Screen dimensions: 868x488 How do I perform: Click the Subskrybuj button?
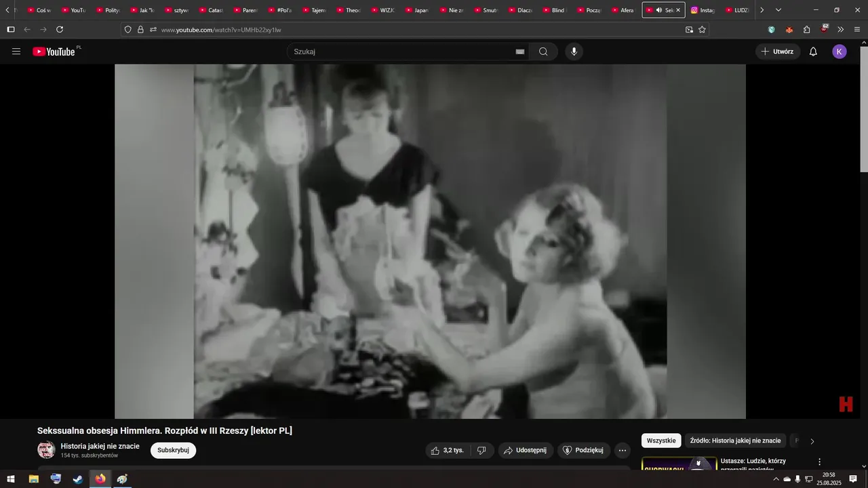click(x=173, y=450)
